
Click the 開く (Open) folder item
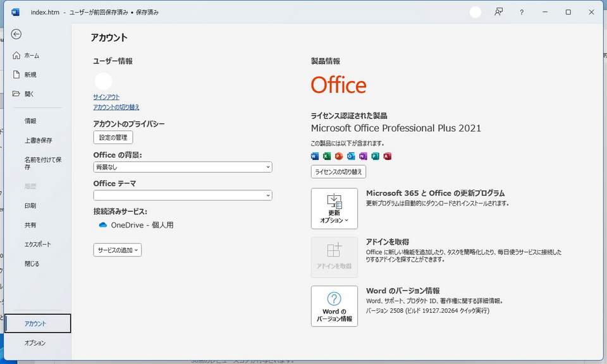(29, 94)
